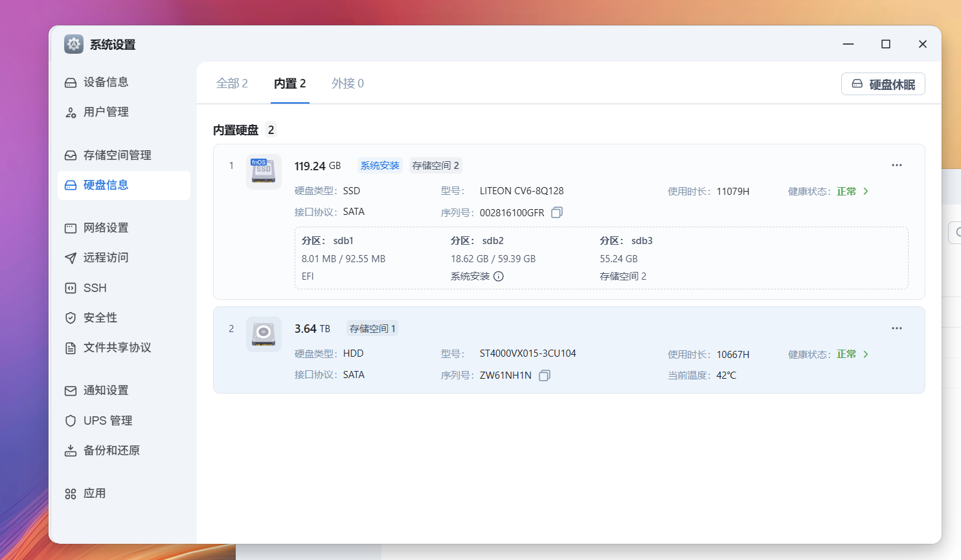Screen dimensions: 961x560
Task: Open the more options menu for the 3.64 TB disk
Action: click(896, 328)
